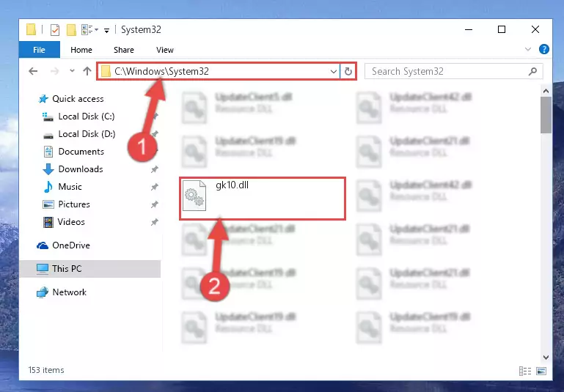Viewport: 564px width, 392px height.
Task: Switch to Large icons view in status bar
Action: click(x=541, y=371)
